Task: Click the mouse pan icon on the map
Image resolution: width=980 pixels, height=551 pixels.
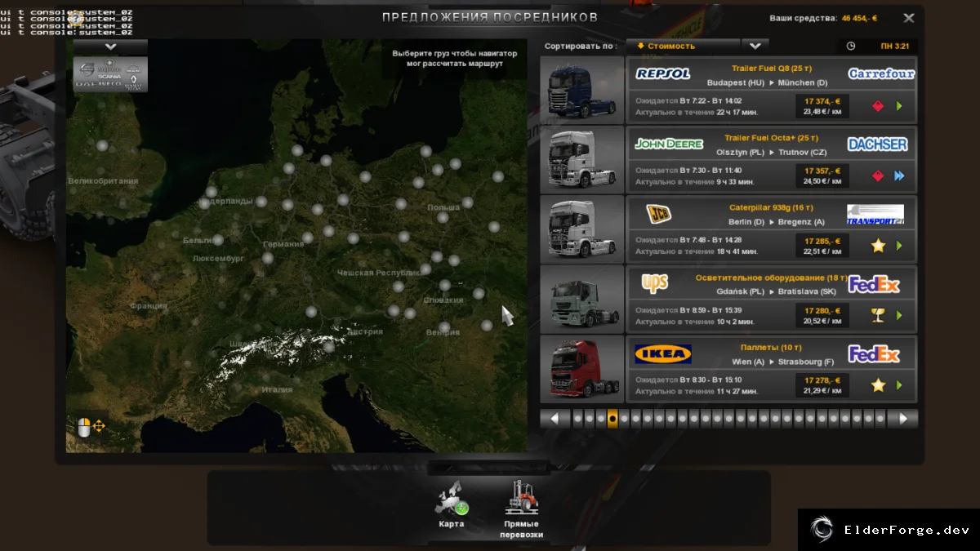Action: (x=91, y=426)
